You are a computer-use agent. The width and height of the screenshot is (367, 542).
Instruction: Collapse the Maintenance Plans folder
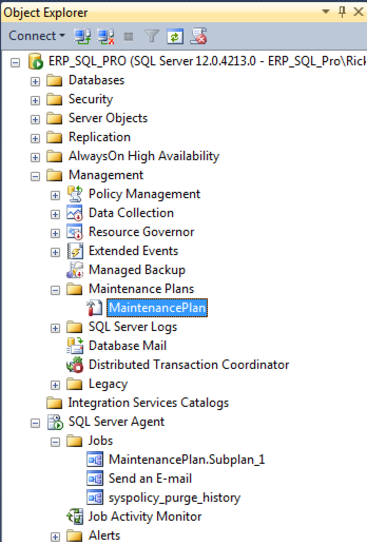pyautogui.click(x=55, y=290)
